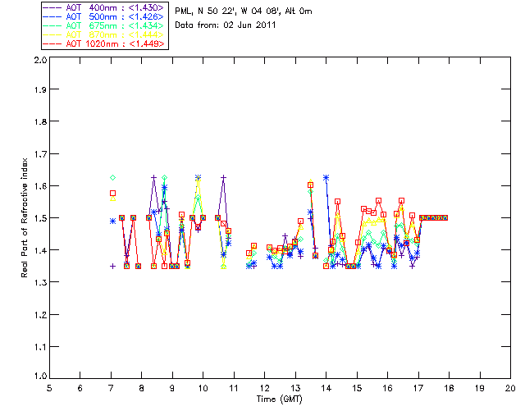Screen dimensions: 525x420
Task: Click the x-axis tick label 10
Action: [203, 388]
